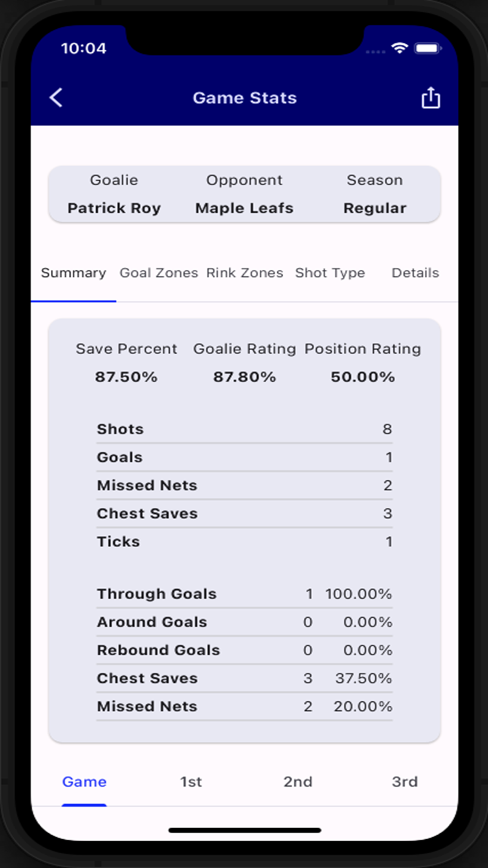
Task: Tap the share icon
Action: click(x=431, y=97)
